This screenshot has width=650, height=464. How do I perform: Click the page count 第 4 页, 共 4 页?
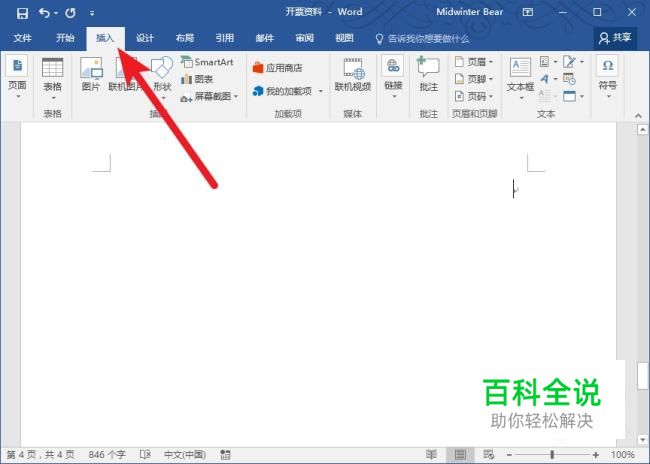[x=40, y=455]
